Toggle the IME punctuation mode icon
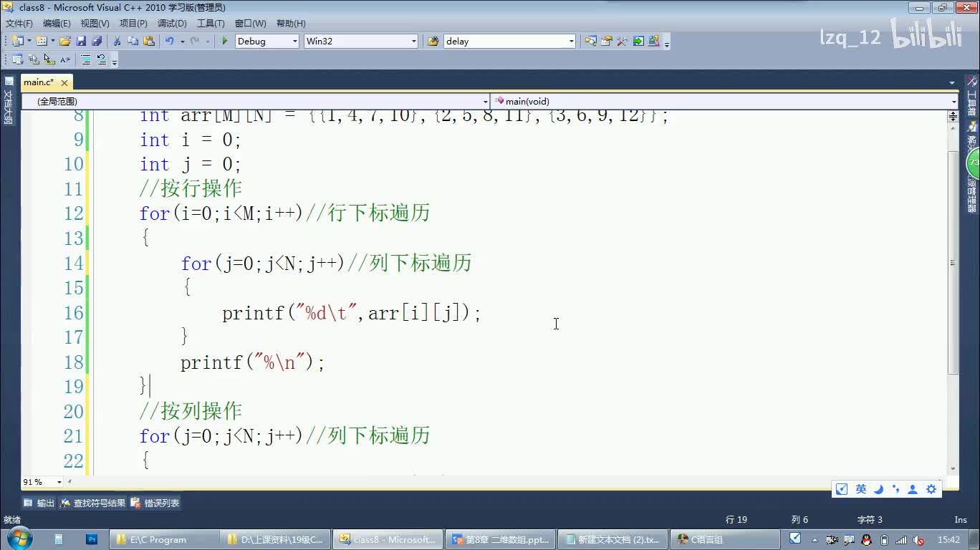980x550 pixels. coord(895,489)
